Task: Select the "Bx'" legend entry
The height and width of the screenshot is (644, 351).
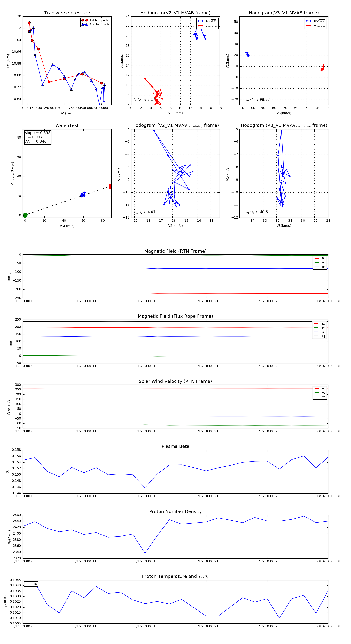Action: click(x=320, y=324)
